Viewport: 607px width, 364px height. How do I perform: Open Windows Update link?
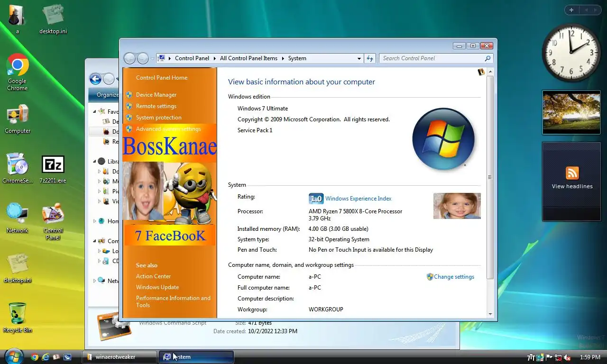coord(157,287)
